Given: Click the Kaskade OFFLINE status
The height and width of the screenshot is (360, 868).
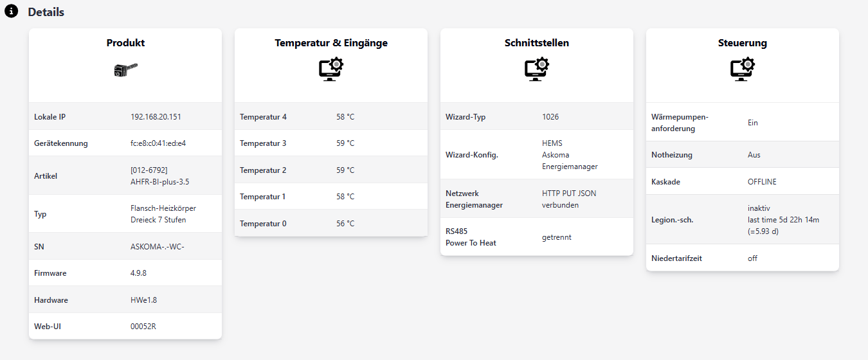Looking at the screenshot, I should pyautogui.click(x=762, y=182).
